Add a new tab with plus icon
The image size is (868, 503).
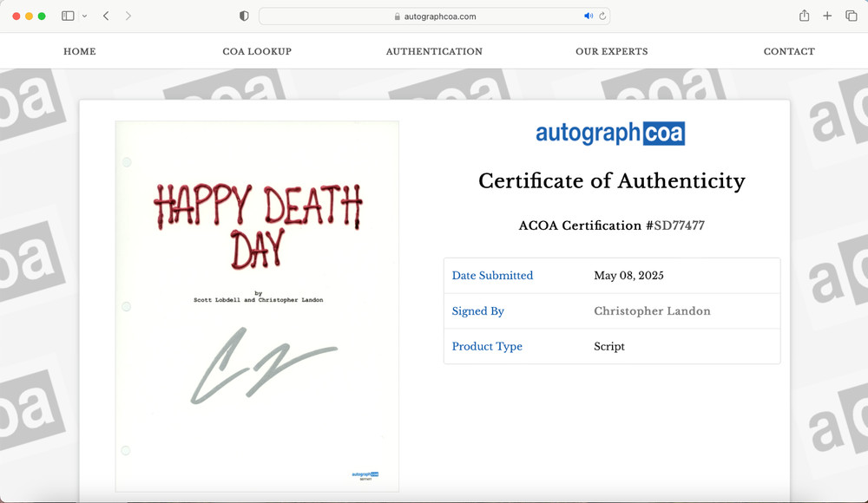[827, 16]
